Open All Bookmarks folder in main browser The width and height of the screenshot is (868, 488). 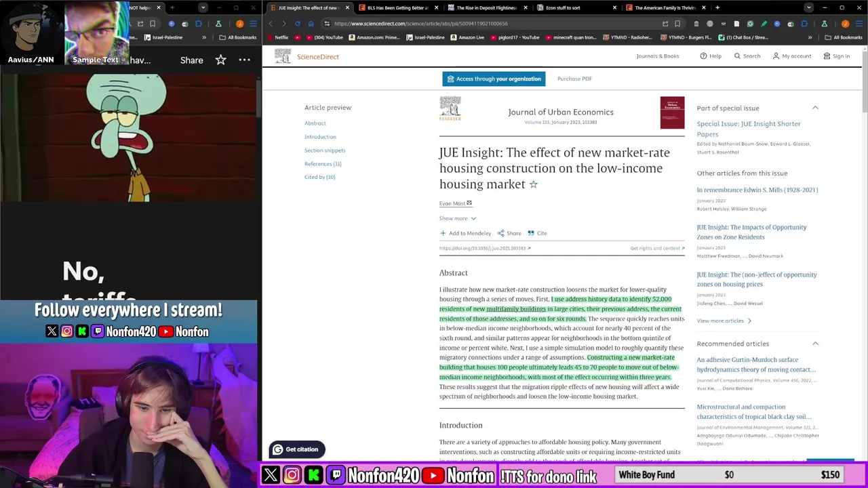843,37
